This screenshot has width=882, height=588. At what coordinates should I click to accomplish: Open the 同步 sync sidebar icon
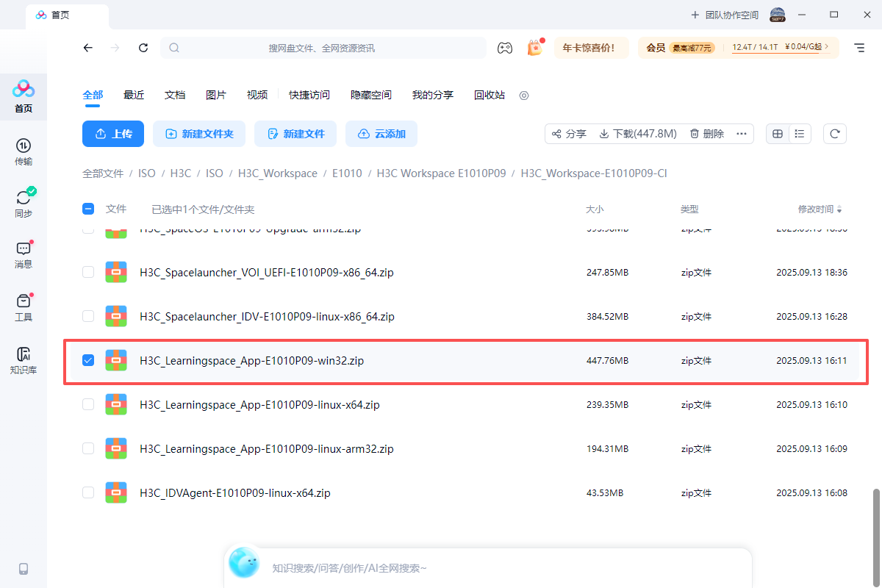tap(24, 204)
